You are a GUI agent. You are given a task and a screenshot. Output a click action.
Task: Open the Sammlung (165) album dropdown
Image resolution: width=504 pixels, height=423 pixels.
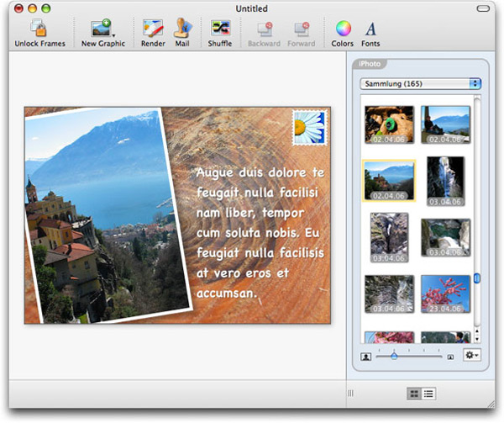[x=419, y=83]
